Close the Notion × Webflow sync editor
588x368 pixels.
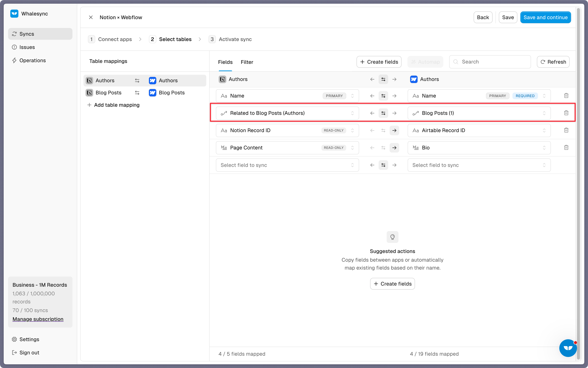[x=91, y=17]
